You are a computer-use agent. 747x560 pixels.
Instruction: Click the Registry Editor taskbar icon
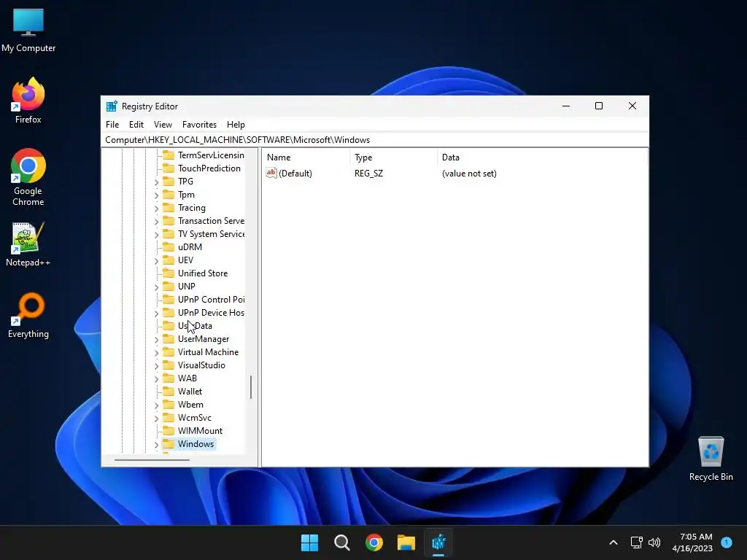438,542
